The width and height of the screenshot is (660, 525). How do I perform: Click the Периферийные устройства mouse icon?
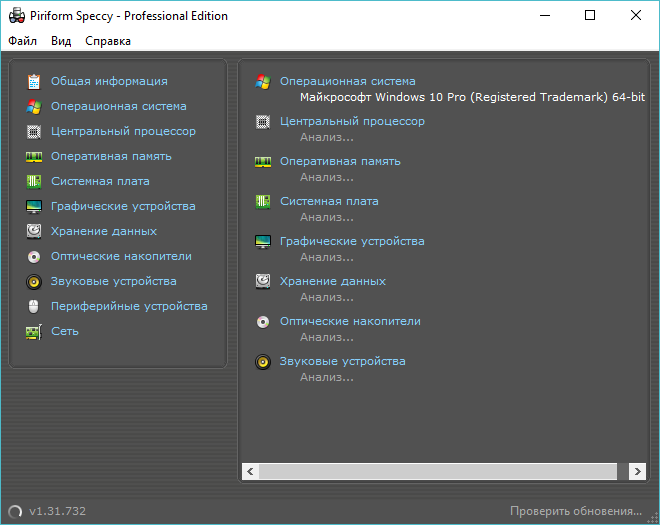tap(34, 306)
